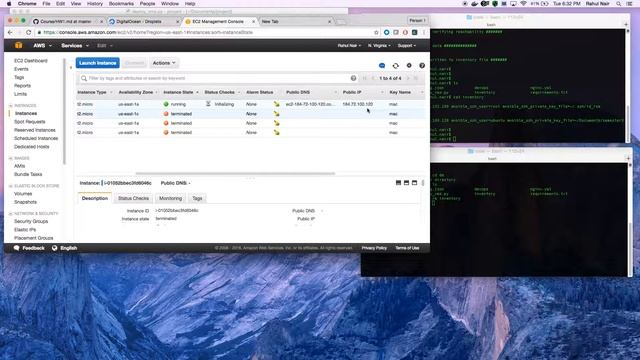Click the search filter help icon
This screenshot has width=640, height=360.
pyautogui.click(x=353, y=78)
